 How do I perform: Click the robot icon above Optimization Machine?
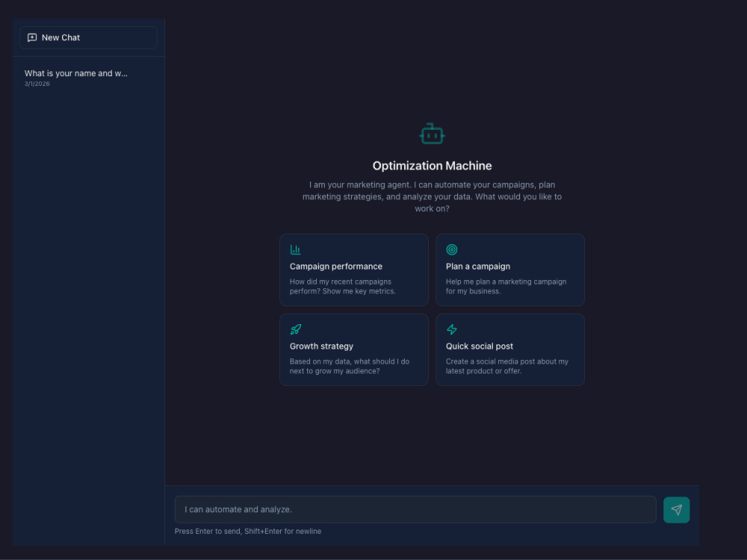click(432, 134)
